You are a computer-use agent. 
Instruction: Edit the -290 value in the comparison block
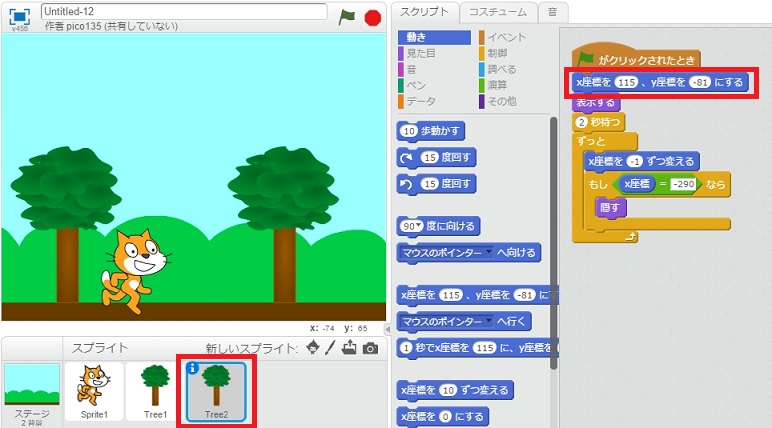point(684,184)
